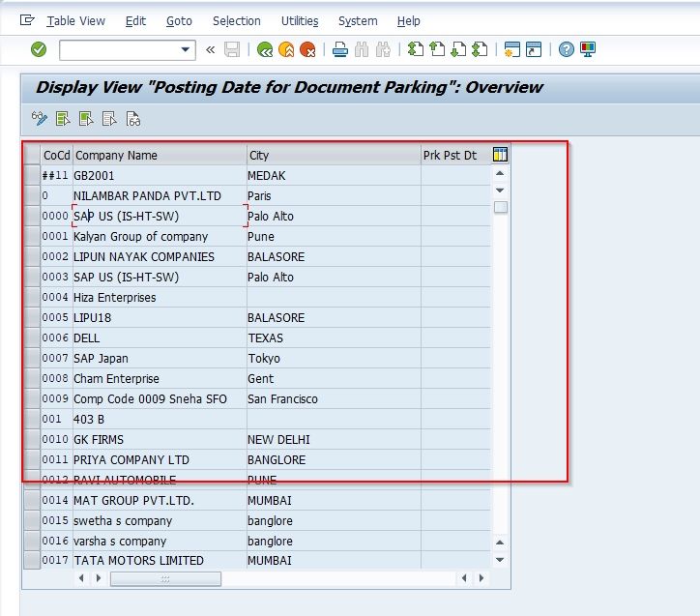Open the Utilities menu
This screenshot has height=616, width=700.
(x=300, y=21)
